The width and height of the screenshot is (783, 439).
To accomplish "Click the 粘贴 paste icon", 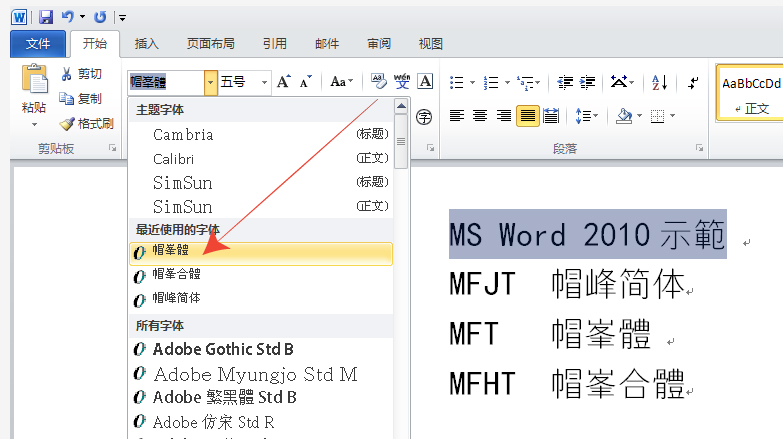I will (34, 79).
